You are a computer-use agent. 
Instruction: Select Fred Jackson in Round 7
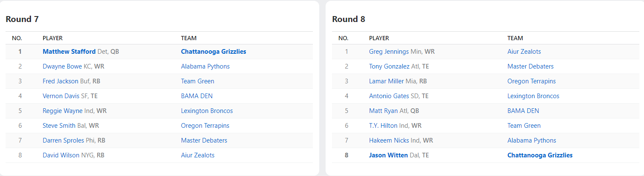(61, 81)
